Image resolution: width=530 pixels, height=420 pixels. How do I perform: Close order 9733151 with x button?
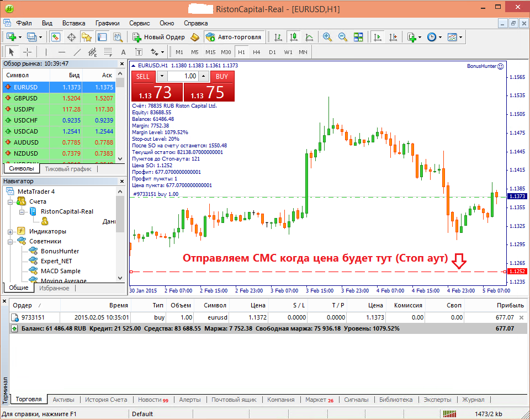click(x=522, y=317)
